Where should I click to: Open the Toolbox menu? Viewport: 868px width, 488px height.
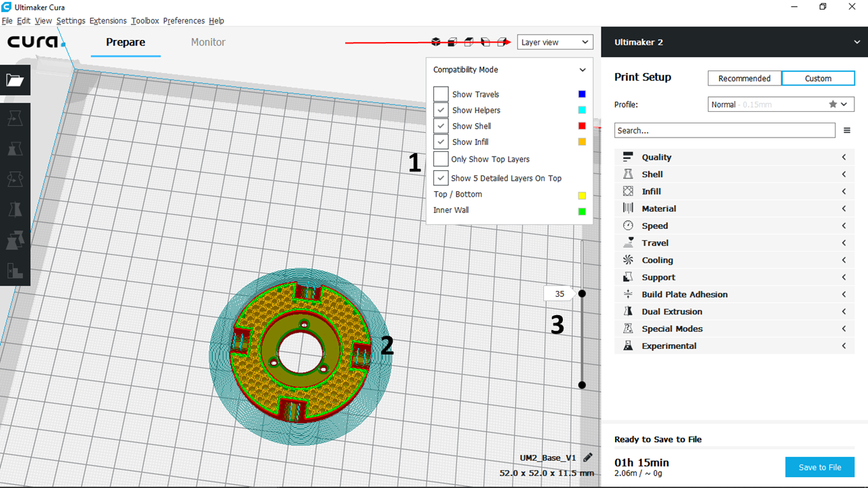click(145, 21)
